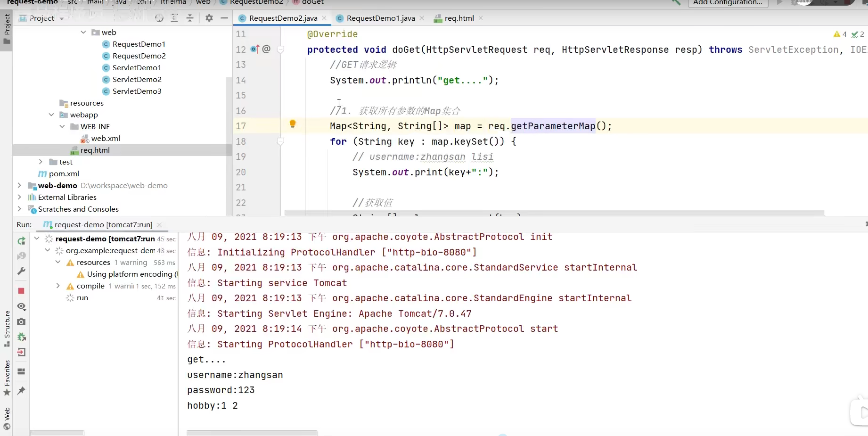Click the Run tree horizontal scrollbar
The width and height of the screenshot is (868, 436).
tap(57, 433)
